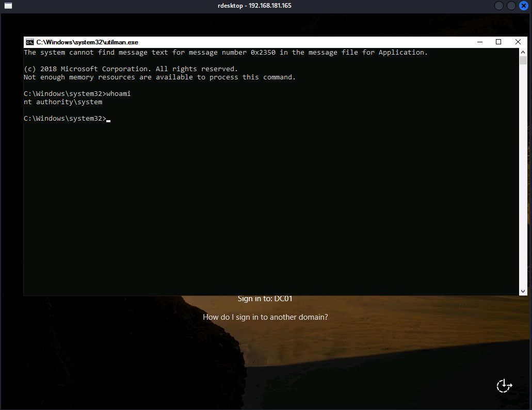Click the active command prompt cursor line

(x=67, y=119)
